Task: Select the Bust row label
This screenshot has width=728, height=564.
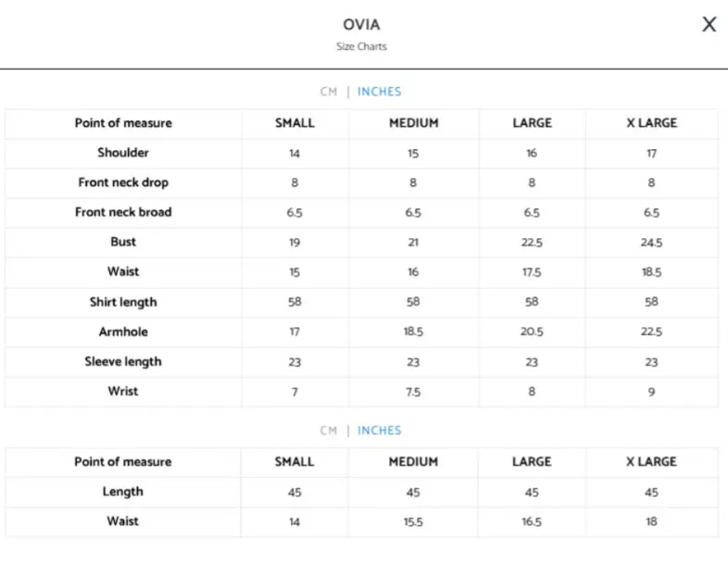Action: pos(123,242)
